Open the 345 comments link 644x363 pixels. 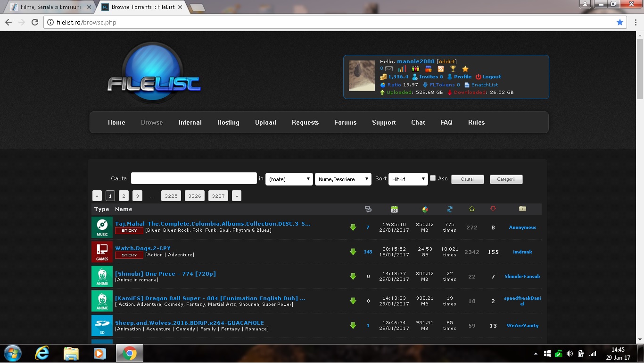point(368,252)
